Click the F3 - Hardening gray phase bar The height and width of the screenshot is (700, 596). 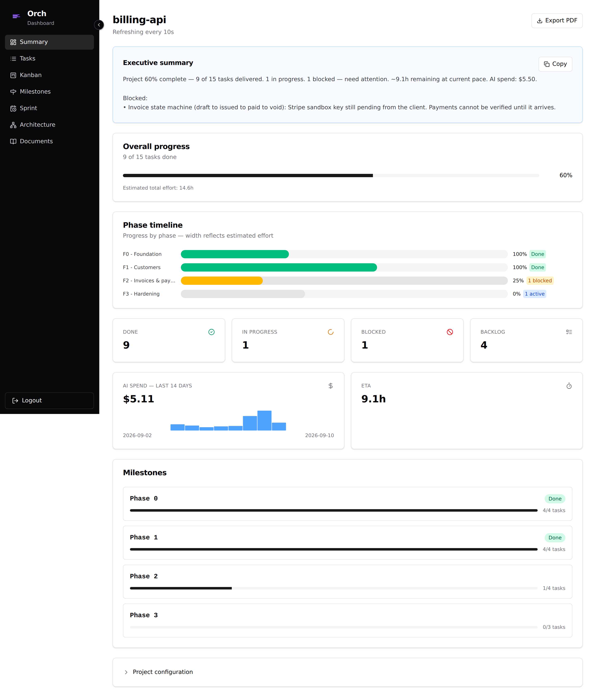tap(243, 294)
